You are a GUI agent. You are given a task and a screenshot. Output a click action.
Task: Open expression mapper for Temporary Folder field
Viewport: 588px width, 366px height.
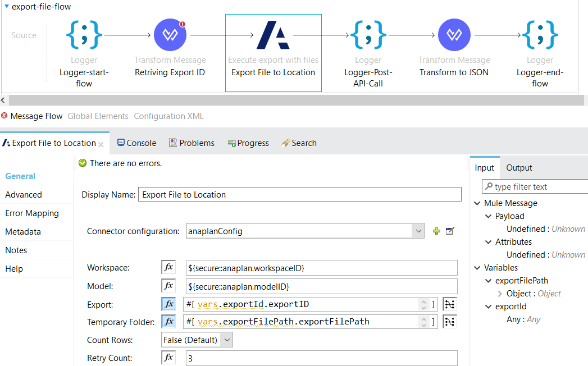449,322
